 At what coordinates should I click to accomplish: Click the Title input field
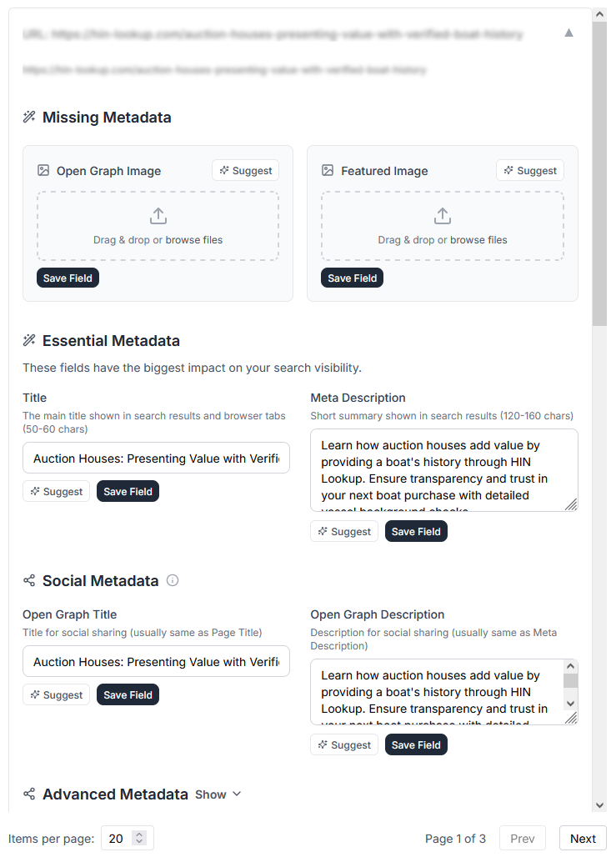pyautogui.click(x=156, y=458)
